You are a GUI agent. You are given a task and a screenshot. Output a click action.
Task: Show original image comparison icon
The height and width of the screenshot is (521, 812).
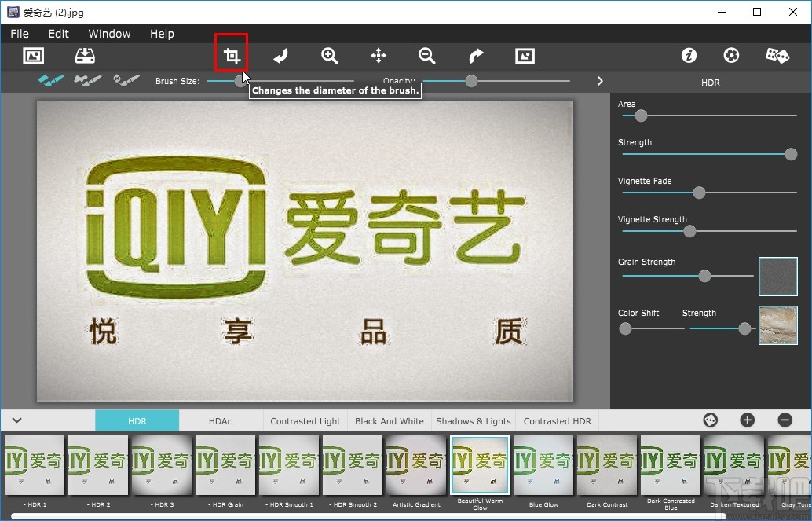click(x=525, y=56)
